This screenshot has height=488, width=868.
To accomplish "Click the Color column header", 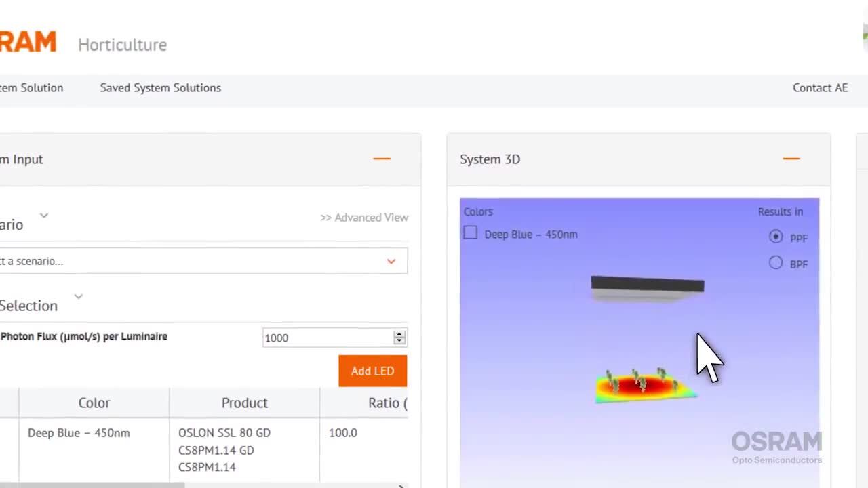I will coord(94,403).
